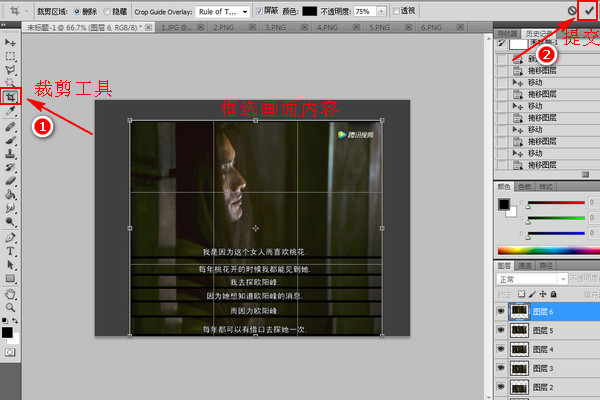Viewport: 600px width, 400px height.
Task: Click the black shield color swatch
Action: pos(310,11)
